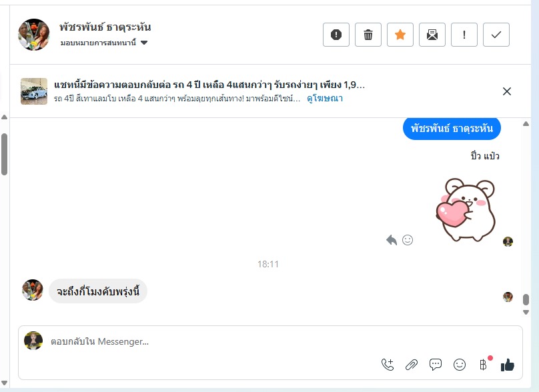Image resolution: width=539 pixels, height=392 pixels.
Task: Click the chat scrollbar down arrow
Action: pyautogui.click(x=526, y=312)
